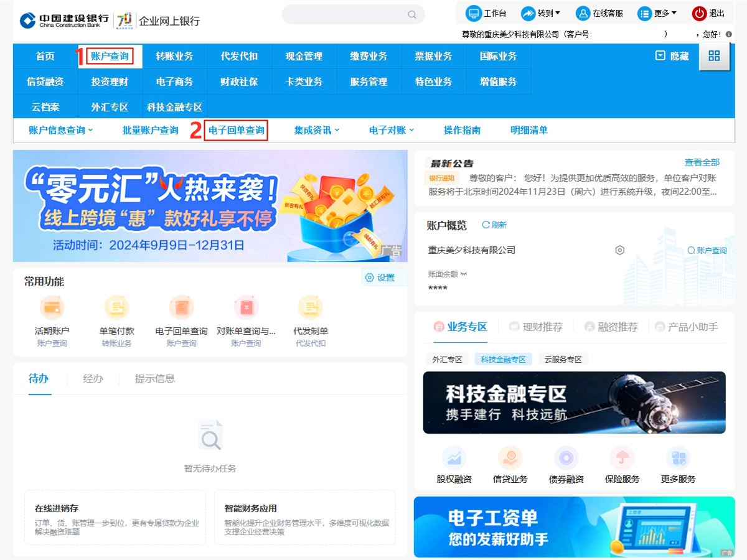Expand the 转到 dropdown
Image resolution: width=747 pixels, height=560 pixels.
point(541,13)
